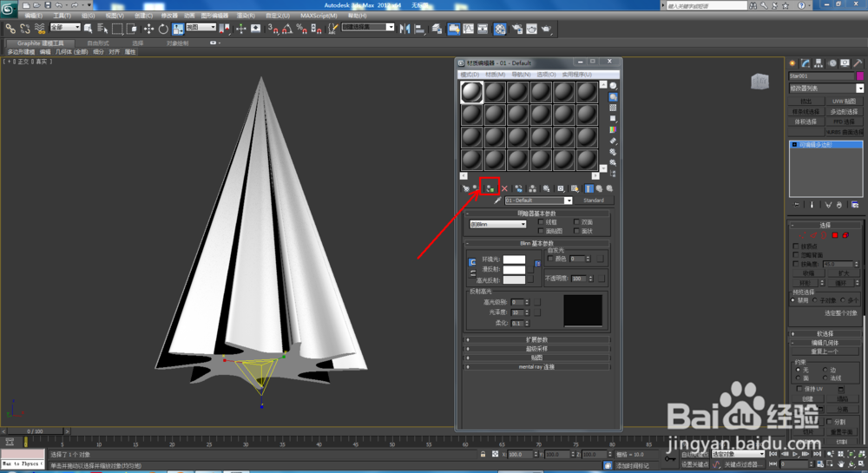Click the 重复上一个 repeat last button

point(825,351)
